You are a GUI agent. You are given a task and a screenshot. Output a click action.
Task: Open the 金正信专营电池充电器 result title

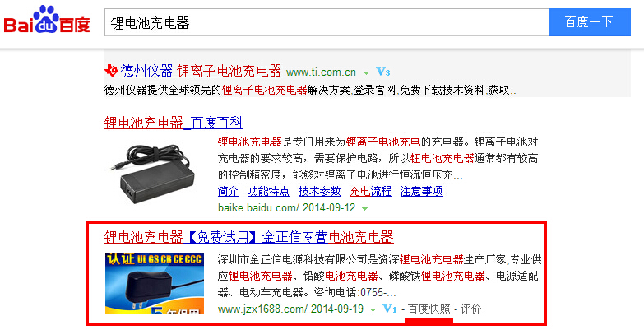[x=249, y=237]
